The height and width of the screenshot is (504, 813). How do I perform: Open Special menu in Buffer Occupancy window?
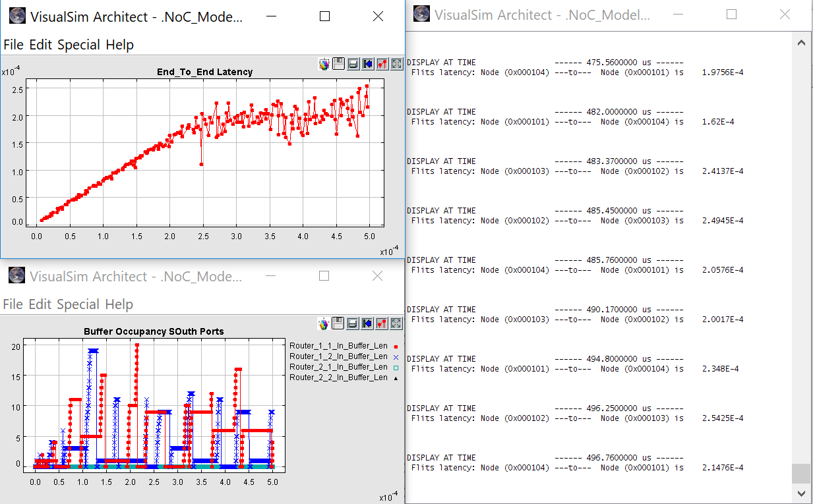tap(78, 304)
